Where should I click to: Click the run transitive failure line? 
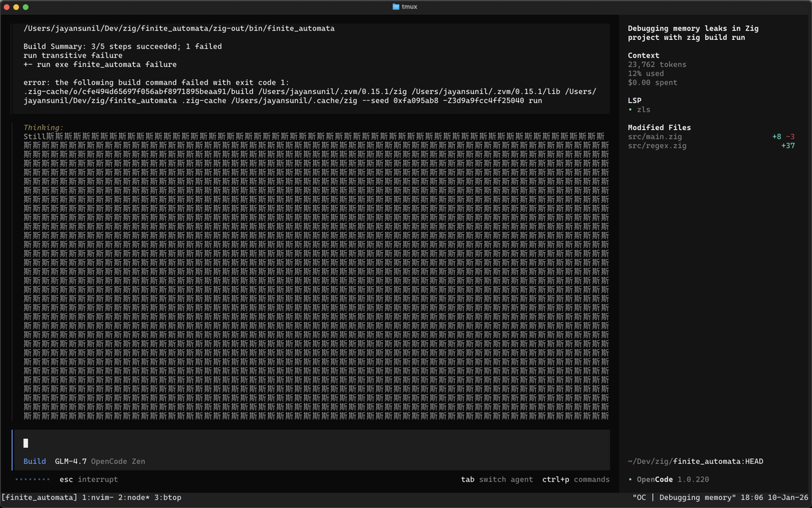[73, 55]
